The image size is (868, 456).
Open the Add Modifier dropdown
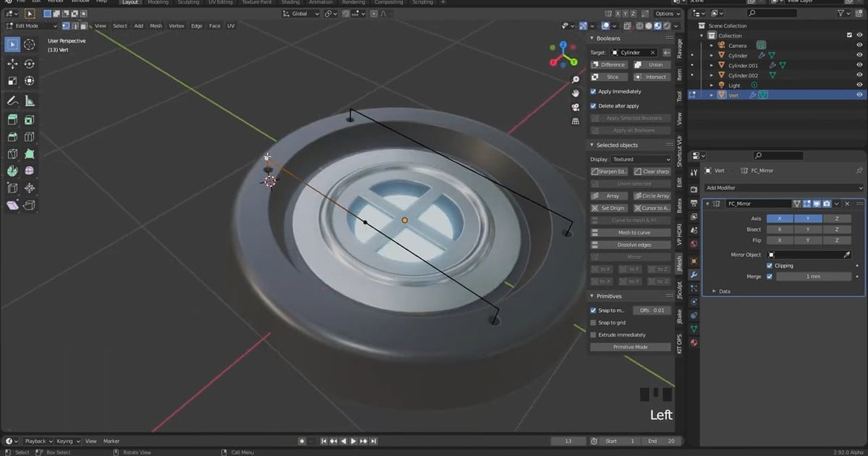click(784, 187)
